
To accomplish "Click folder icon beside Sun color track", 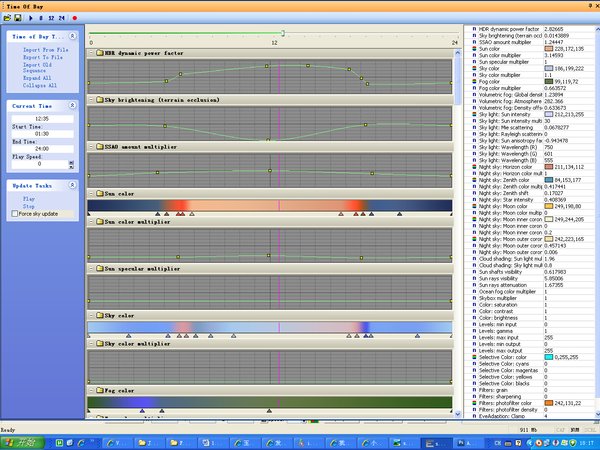I will click(98, 191).
